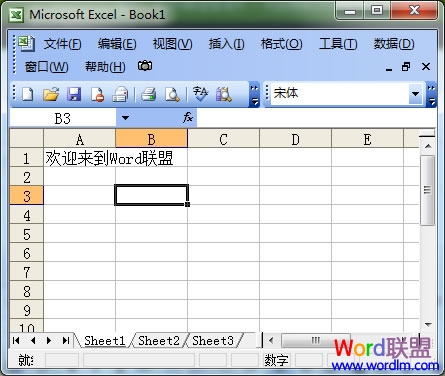
Task: Minimize the workbook with inner minimize icon
Action: click(x=389, y=69)
